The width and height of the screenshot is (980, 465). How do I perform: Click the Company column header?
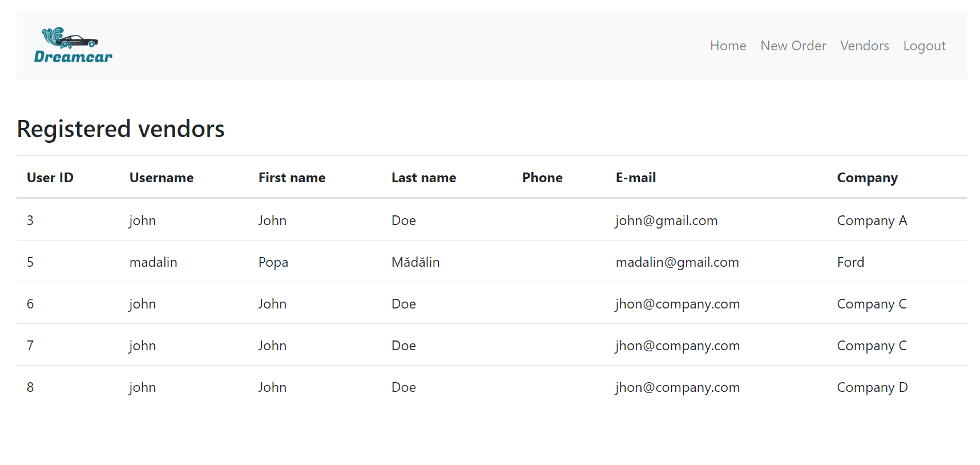pos(867,178)
